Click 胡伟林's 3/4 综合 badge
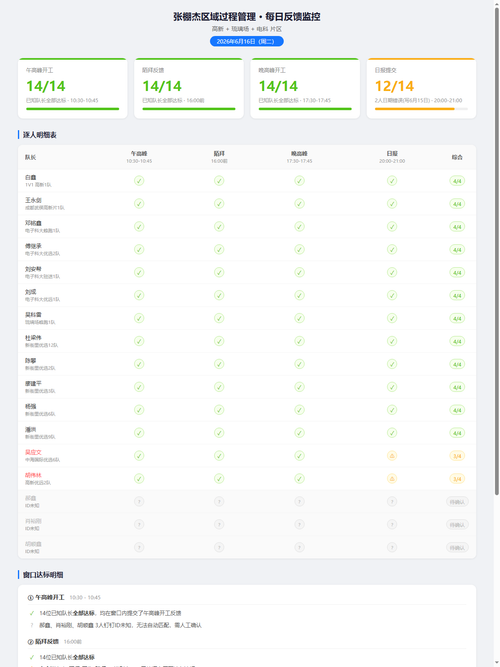 point(457,479)
